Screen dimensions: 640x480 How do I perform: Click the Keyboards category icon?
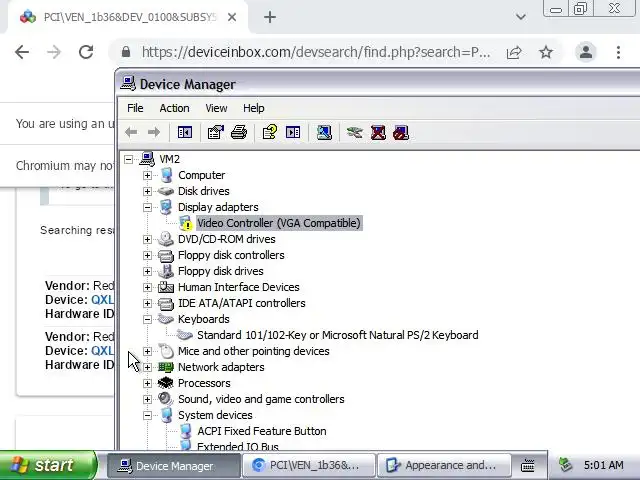(x=166, y=319)
